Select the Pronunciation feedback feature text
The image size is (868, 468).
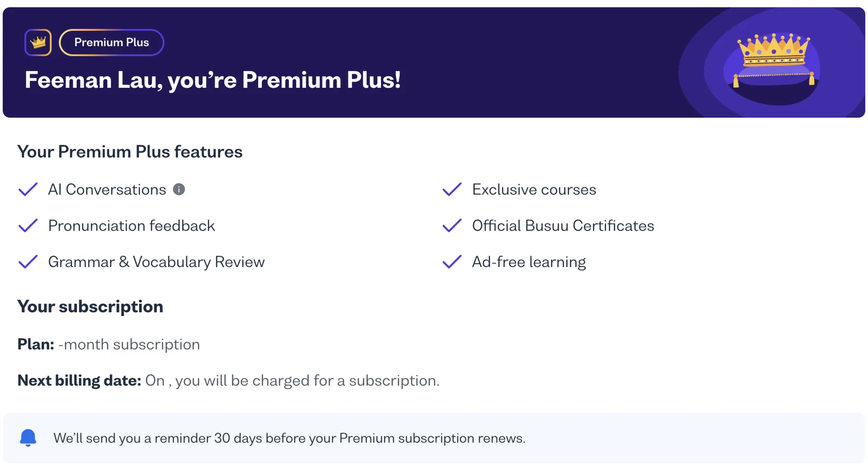click(x=131, y=225)
